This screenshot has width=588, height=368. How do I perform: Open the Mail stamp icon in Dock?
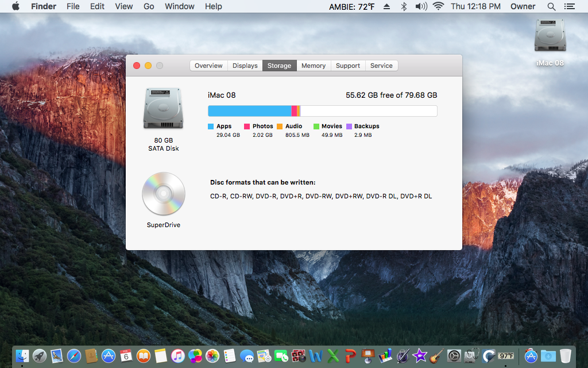57,355
